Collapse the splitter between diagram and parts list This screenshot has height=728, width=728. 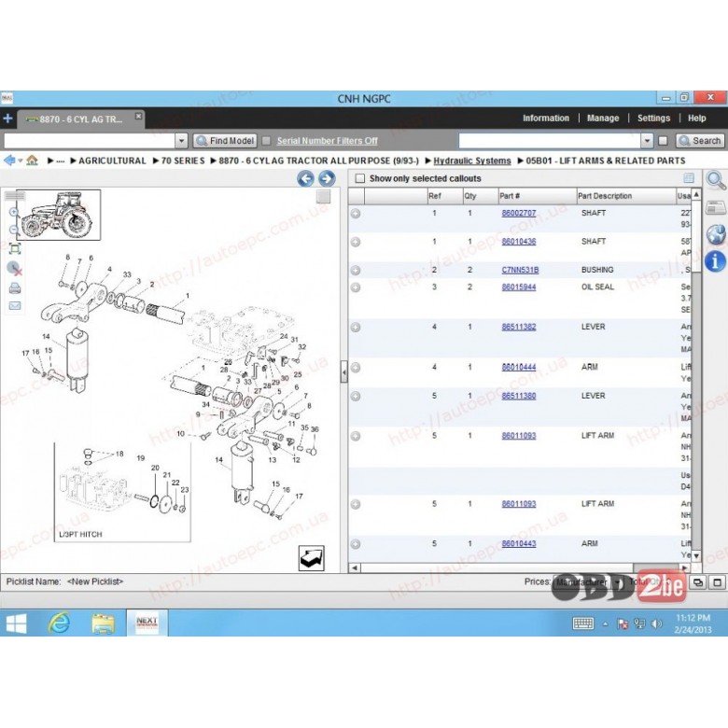pyautogui.click(x=343, y=371)
